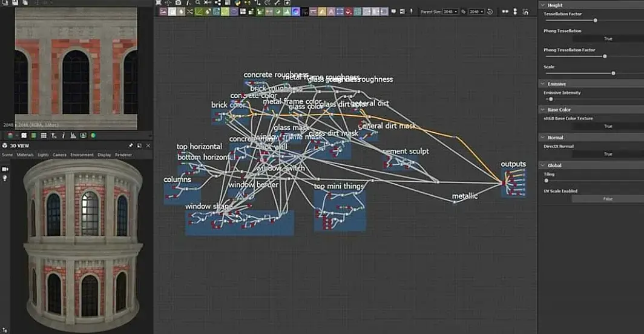
Task: Toggle Phong Tessellation True value
Action: point(608,39)
